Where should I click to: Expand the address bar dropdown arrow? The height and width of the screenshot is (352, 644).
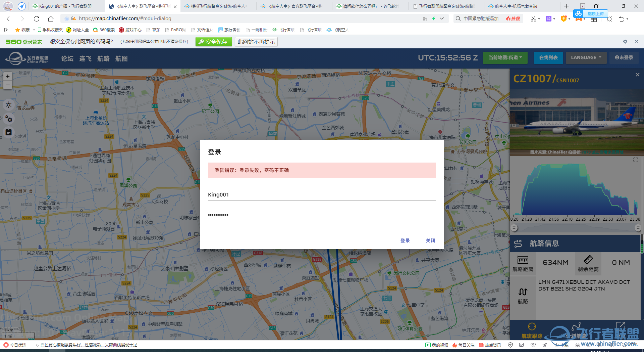click(x=442, y=19)
